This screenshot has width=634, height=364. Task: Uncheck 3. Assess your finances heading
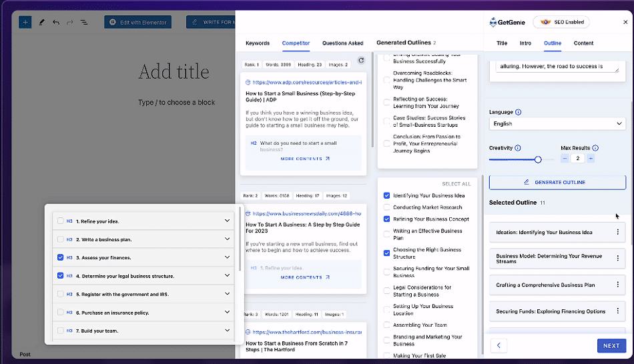click(x=60, y=257)
